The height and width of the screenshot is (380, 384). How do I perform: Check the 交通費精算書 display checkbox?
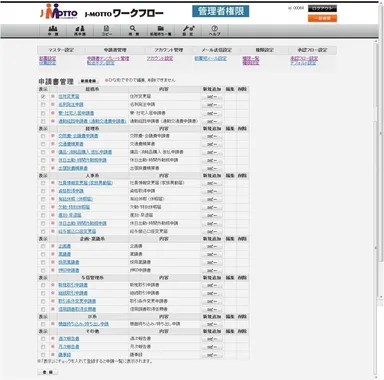43,144
